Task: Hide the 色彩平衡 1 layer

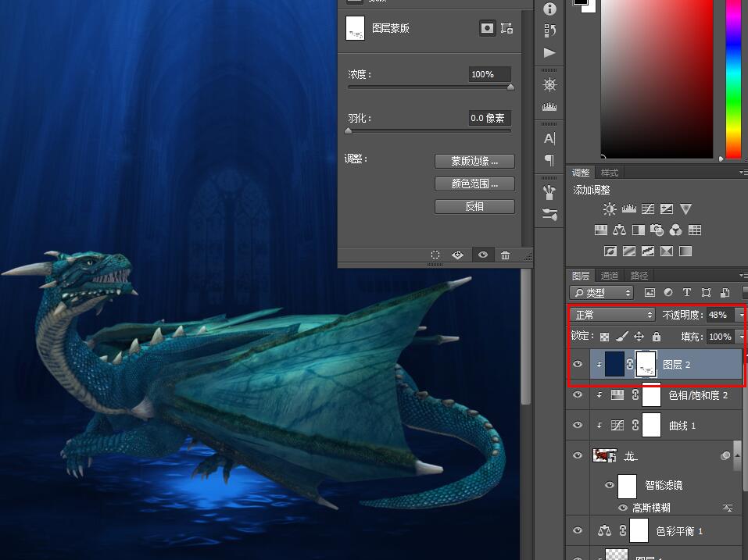Action: [578, 530]
